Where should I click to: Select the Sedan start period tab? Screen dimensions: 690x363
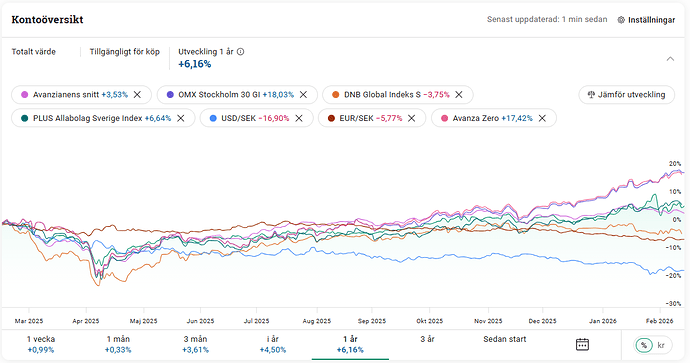tap(505, 339)
